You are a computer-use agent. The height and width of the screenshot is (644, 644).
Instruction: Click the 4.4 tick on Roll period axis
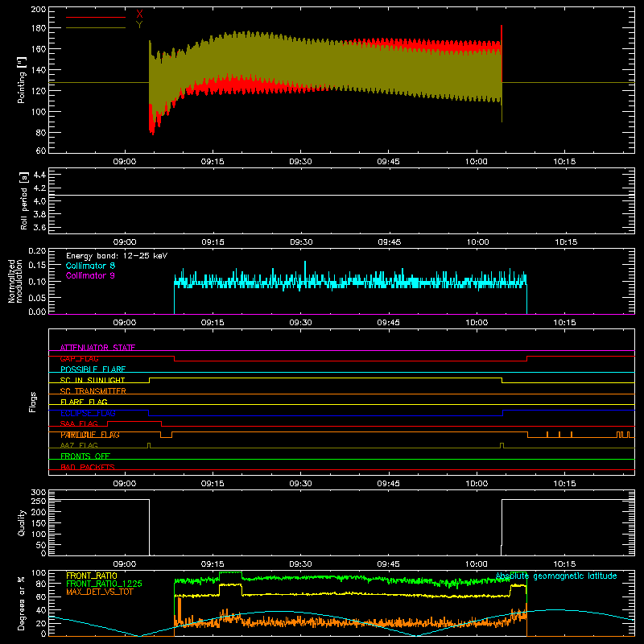click(39, 175)
